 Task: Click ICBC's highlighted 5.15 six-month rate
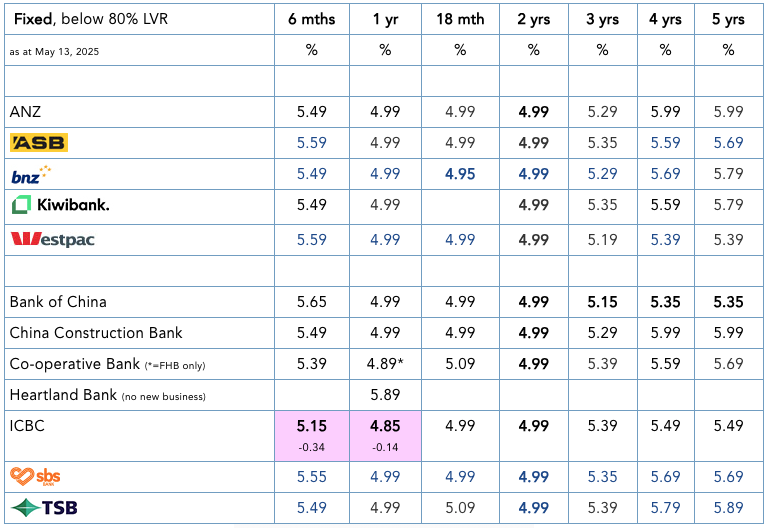pos(311,426)
